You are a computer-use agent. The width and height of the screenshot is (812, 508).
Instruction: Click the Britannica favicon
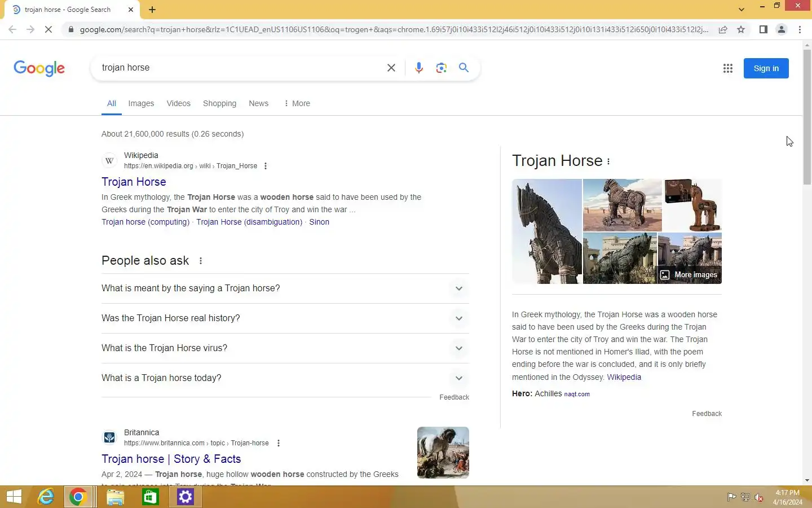[109, 437]
